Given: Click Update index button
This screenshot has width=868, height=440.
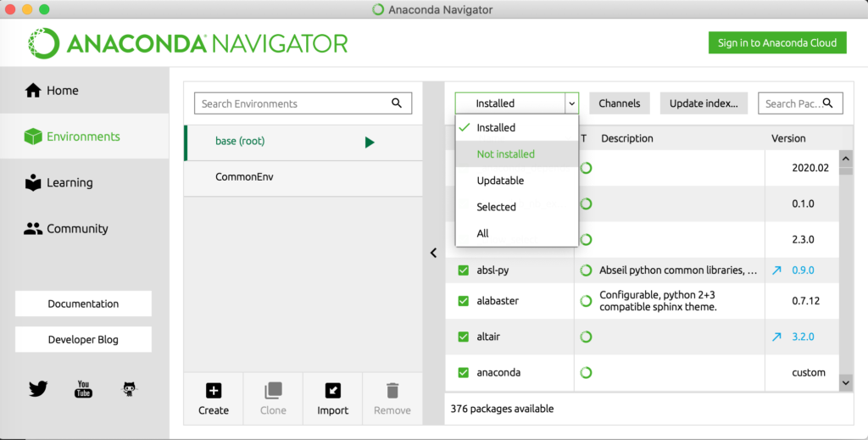Looking at the screenshot, I should click(704, 103).
